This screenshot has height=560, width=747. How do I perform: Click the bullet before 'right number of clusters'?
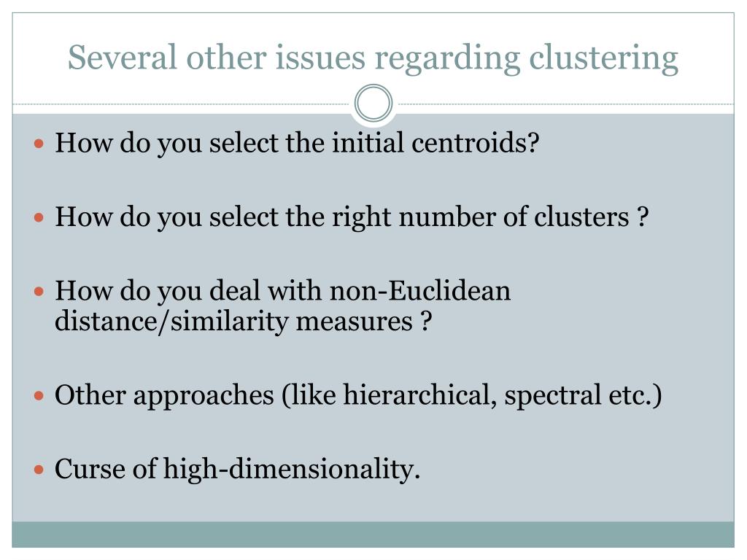click(x=39, y=217)
